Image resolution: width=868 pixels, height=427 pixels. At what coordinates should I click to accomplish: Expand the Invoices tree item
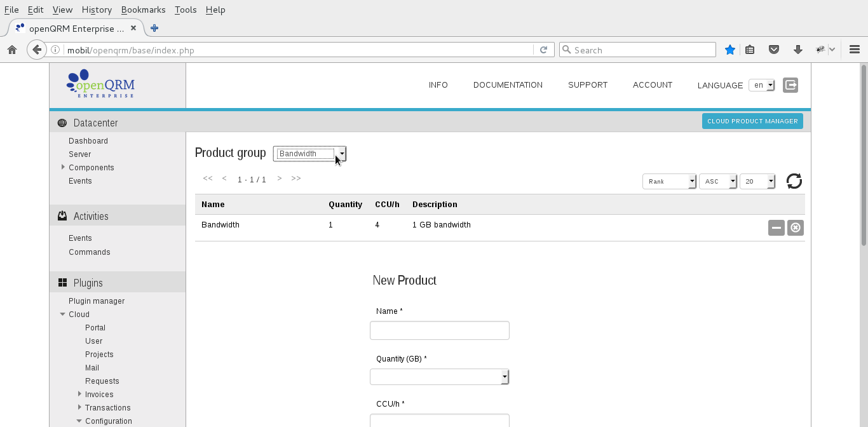(79, 394)
